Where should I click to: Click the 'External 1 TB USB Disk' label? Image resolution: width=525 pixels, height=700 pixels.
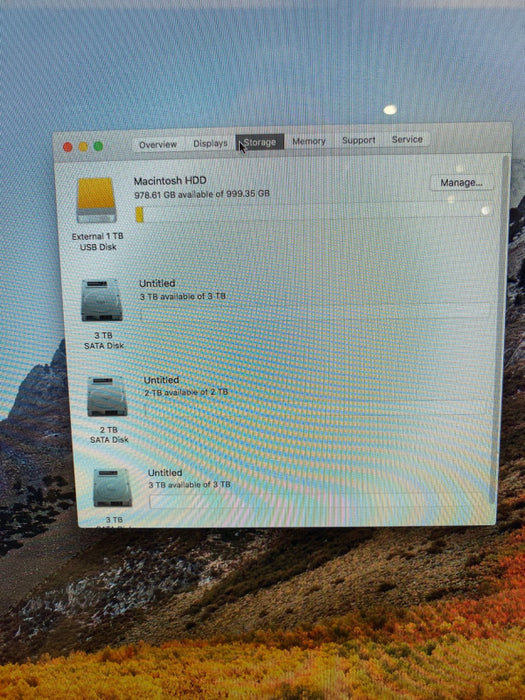(98, 242)
